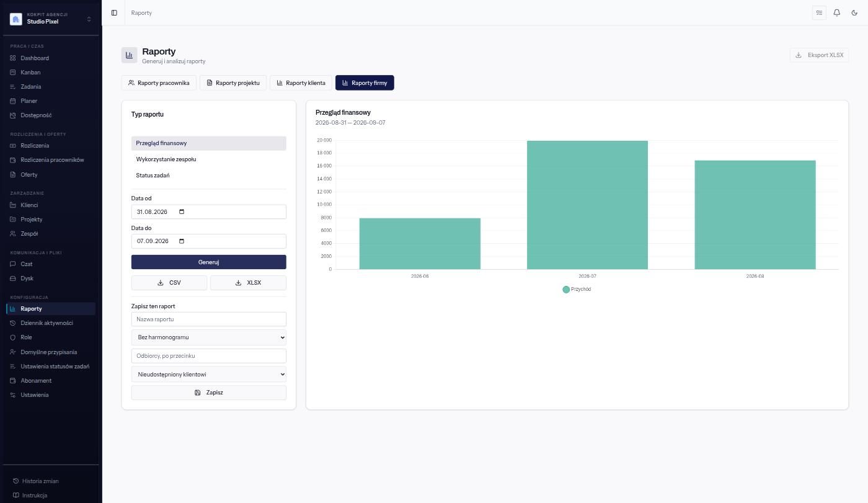Image resolution: width=868 pixels, height=503 pixels.
Task: Open the Czat page
Action: point(51,264)
